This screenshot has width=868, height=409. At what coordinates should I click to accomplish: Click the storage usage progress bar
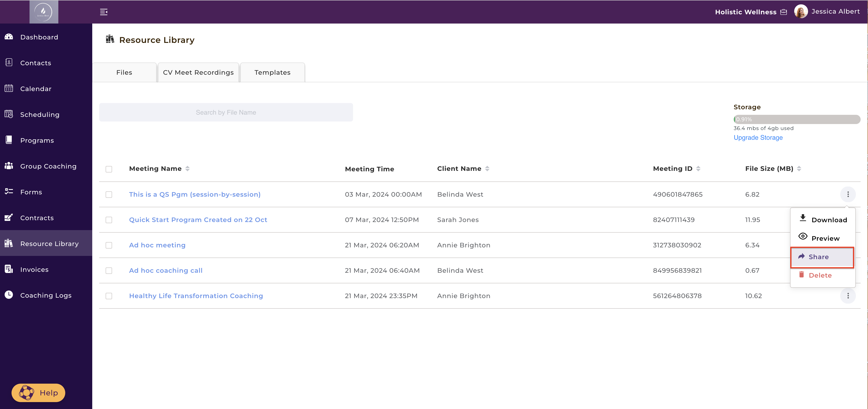tap(797, 119)
